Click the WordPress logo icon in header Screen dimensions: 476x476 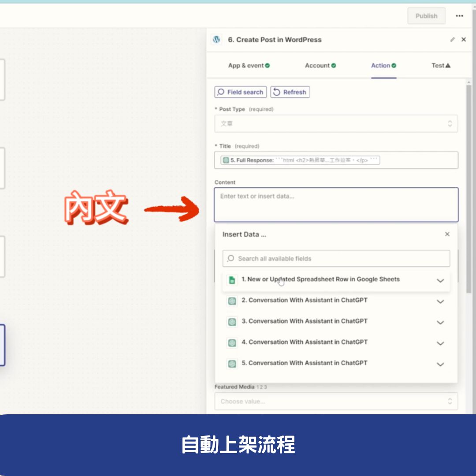point(216,40)
